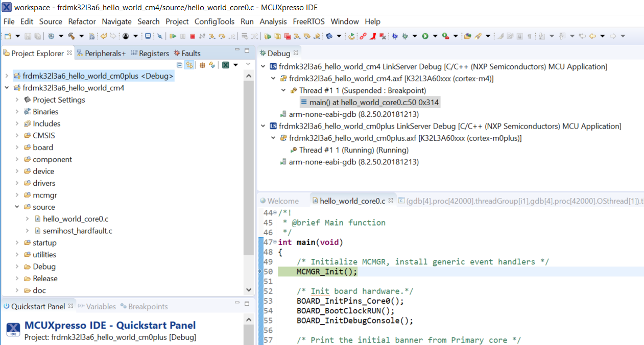The image size is (644, 345).
Task: Click the Step Over icon
Action: point(222,36)
